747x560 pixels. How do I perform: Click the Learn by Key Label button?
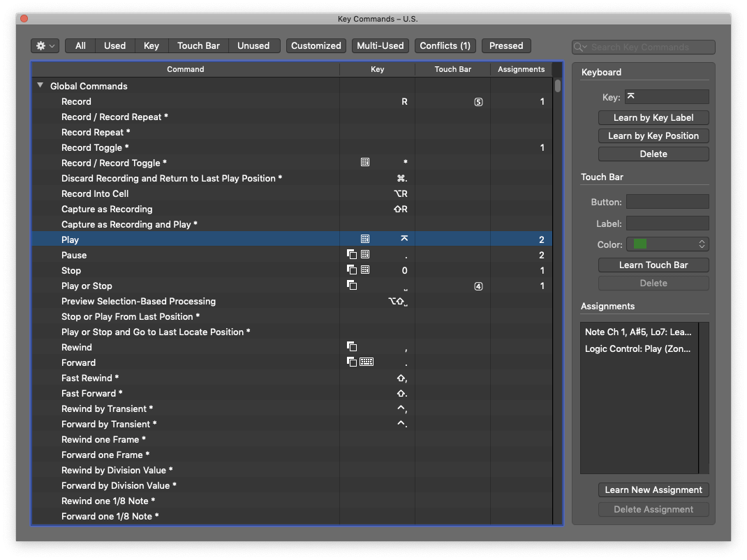coord(653,117)
